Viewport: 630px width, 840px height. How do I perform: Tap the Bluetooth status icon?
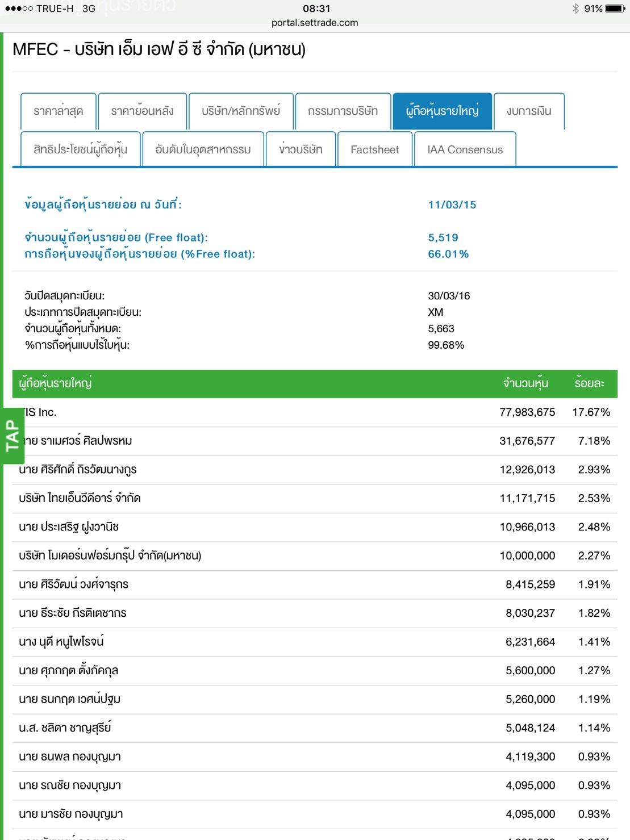click(575, 9)
